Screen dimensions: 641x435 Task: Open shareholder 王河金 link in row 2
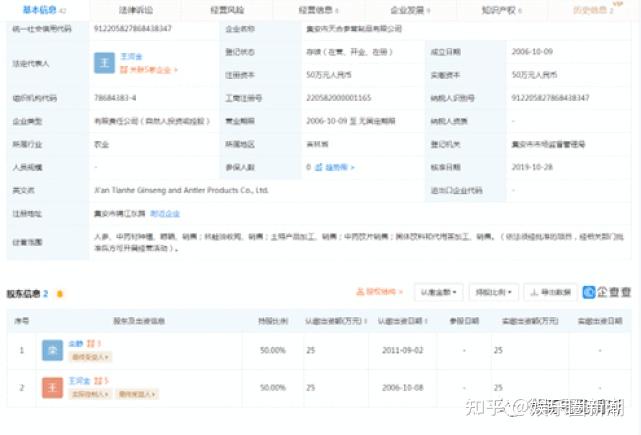pyautogui.click(x=79, y=381)
